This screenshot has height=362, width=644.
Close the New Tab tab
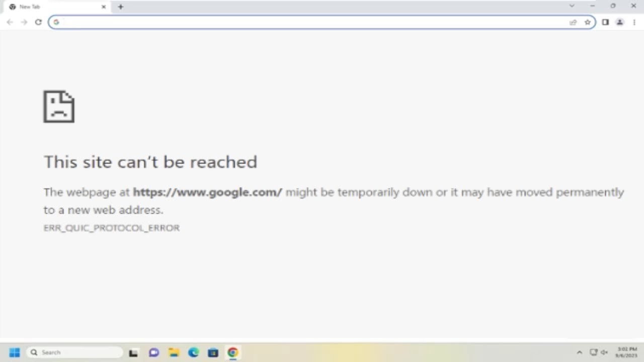(x=104, y=7)
